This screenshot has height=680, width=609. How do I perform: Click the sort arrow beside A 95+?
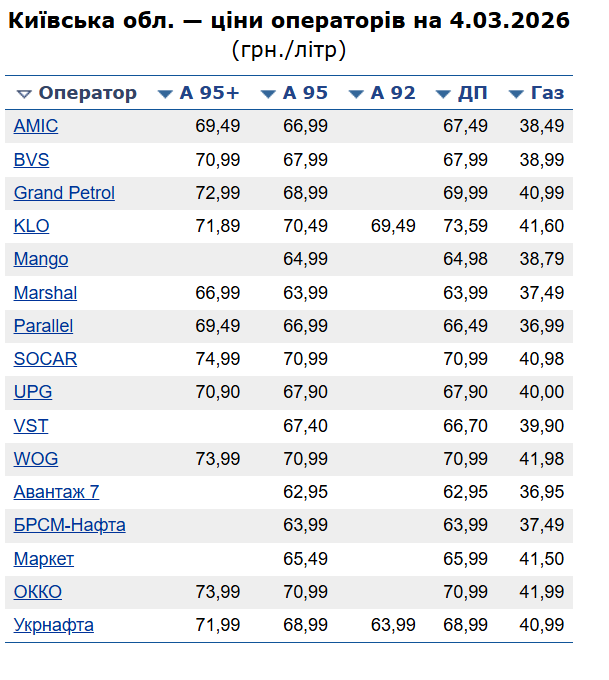coord(165,94)
